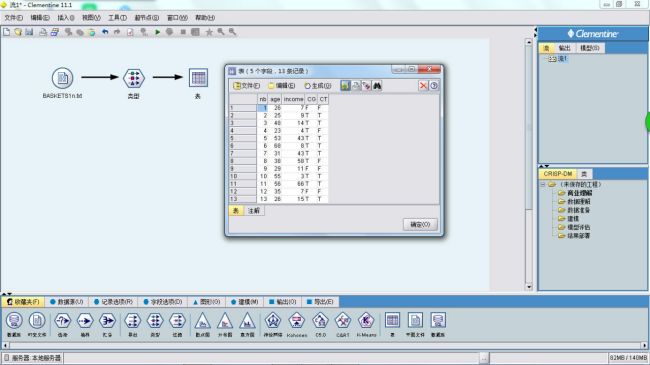Click the OK button in the table window
This screenshot has height=365, width=650.
click(420, 224)
